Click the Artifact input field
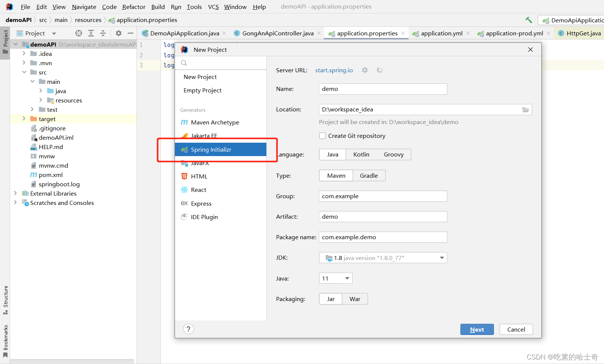 (383, 217)
